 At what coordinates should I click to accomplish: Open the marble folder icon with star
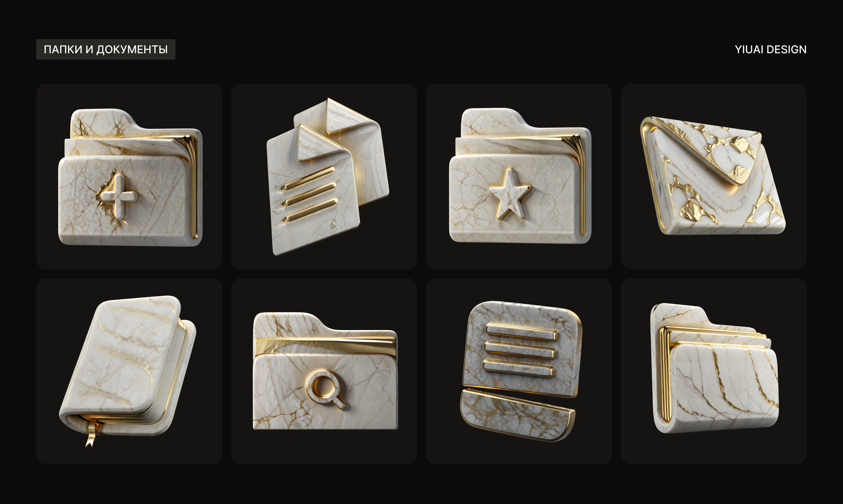[520, 176]
